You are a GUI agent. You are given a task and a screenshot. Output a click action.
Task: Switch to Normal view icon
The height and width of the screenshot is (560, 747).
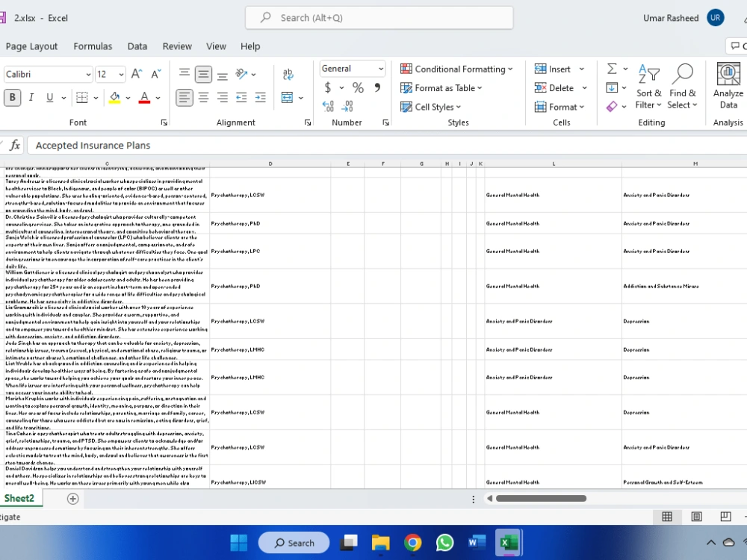(667, 517)
